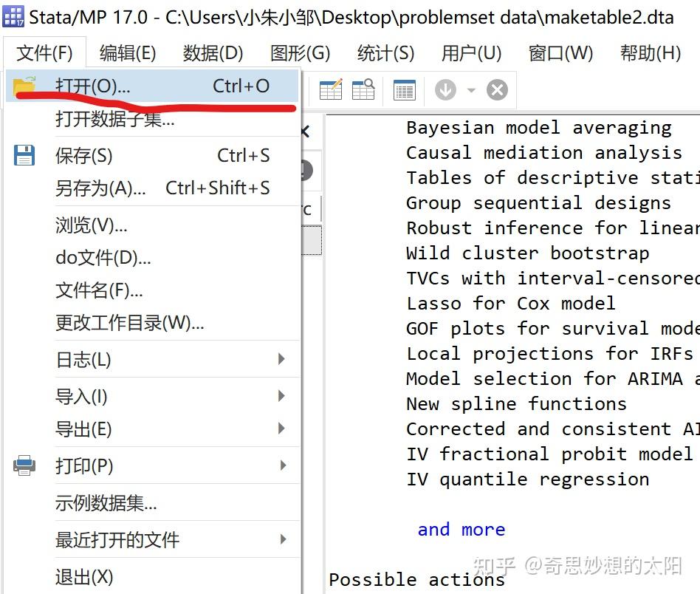Open the 帮助(H) menu

pos(651,53)
